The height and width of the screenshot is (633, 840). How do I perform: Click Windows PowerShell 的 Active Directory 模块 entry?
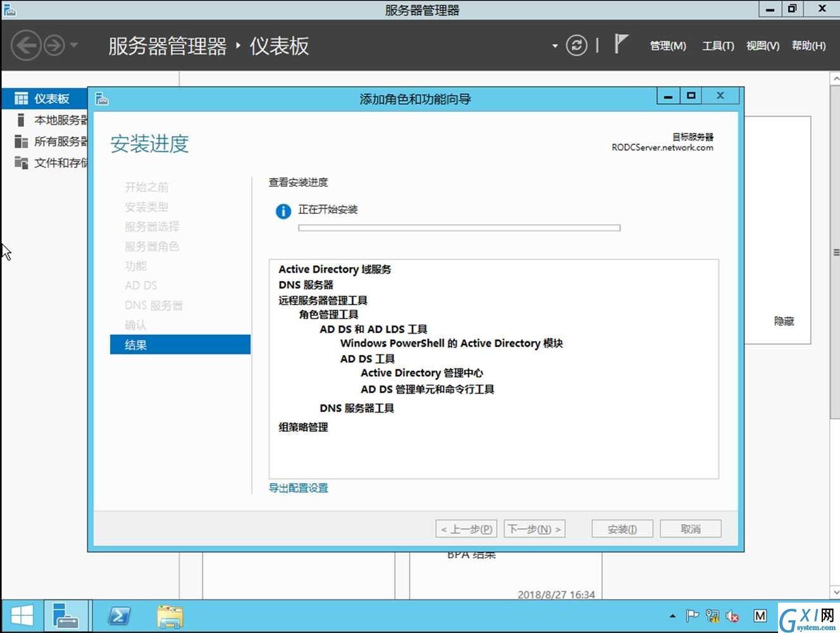point(452,344)
